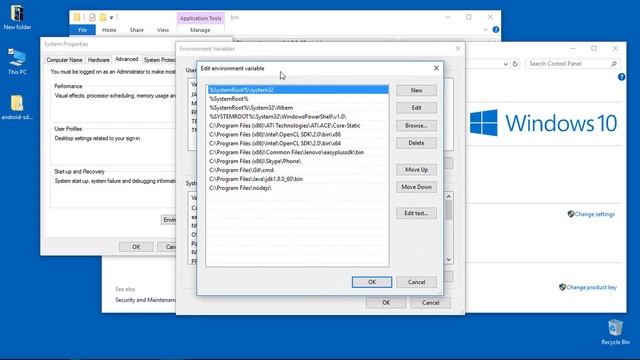Select the plain %SystemRoot% entry
The image size is (640, 360).
tap(298, 99)
